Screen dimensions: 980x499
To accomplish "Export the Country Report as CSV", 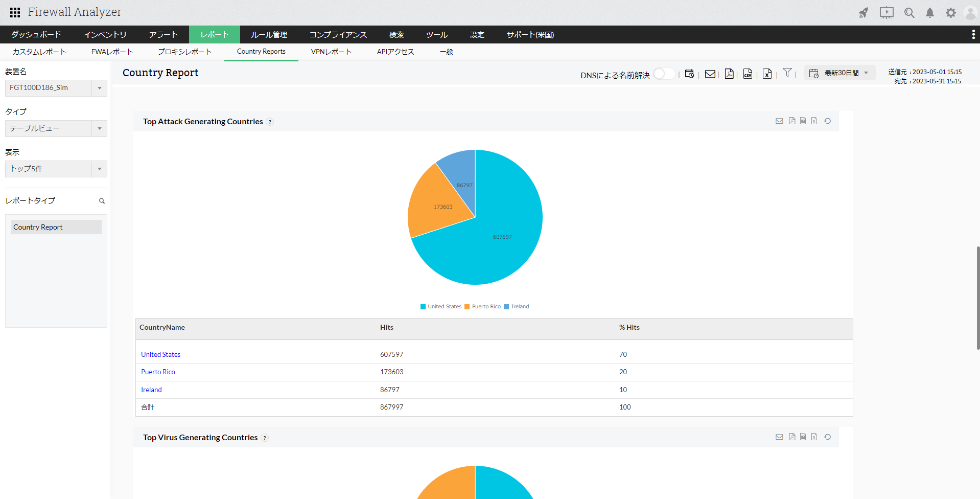I will tap(748, 74).
